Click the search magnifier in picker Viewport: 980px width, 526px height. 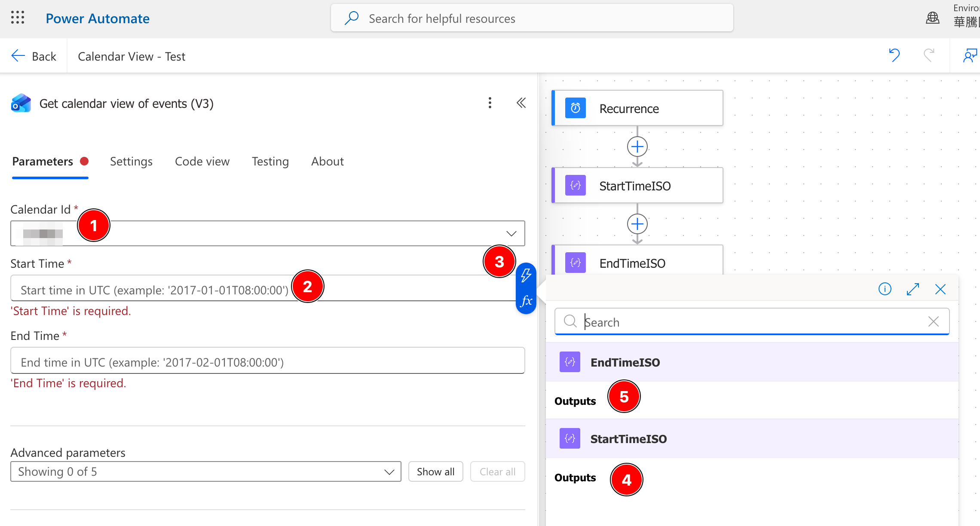click(570, 321)
